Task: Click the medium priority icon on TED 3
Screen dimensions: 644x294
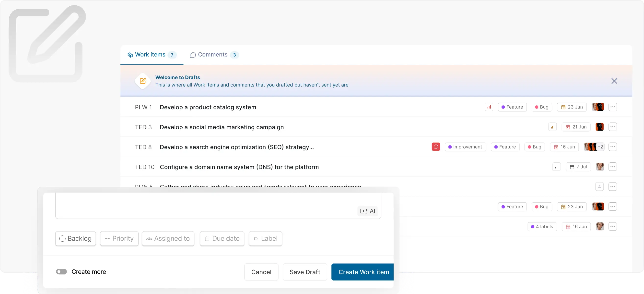Action: pyautogui.click(x=552, y=127)
